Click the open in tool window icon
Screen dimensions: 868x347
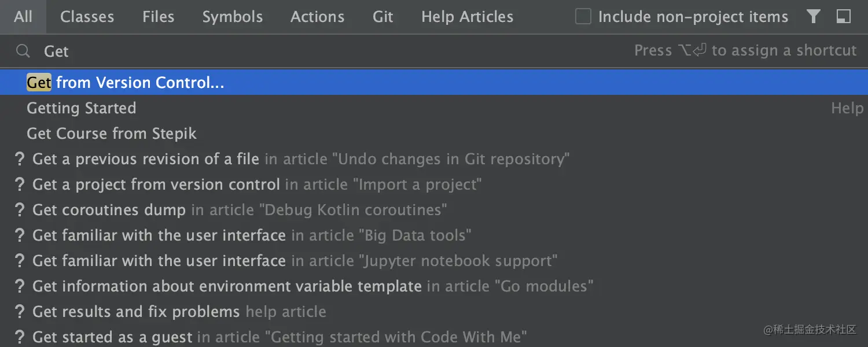844,17
